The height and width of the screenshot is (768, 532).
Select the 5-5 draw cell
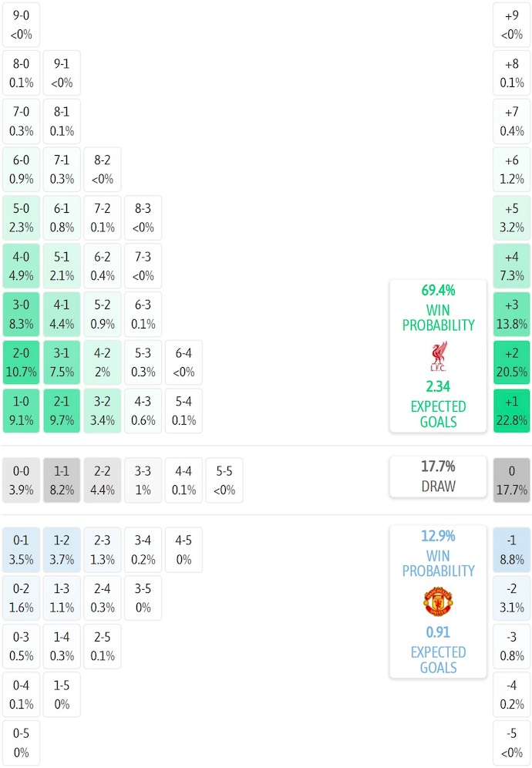point(224,480)
